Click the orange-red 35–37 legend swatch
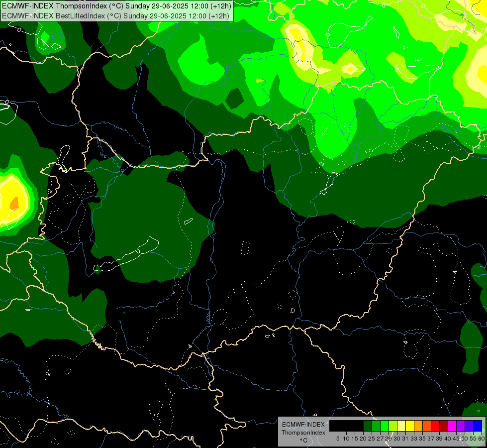Image resolution: width=487 pixels, height=448 pixels. pos(427,426)
